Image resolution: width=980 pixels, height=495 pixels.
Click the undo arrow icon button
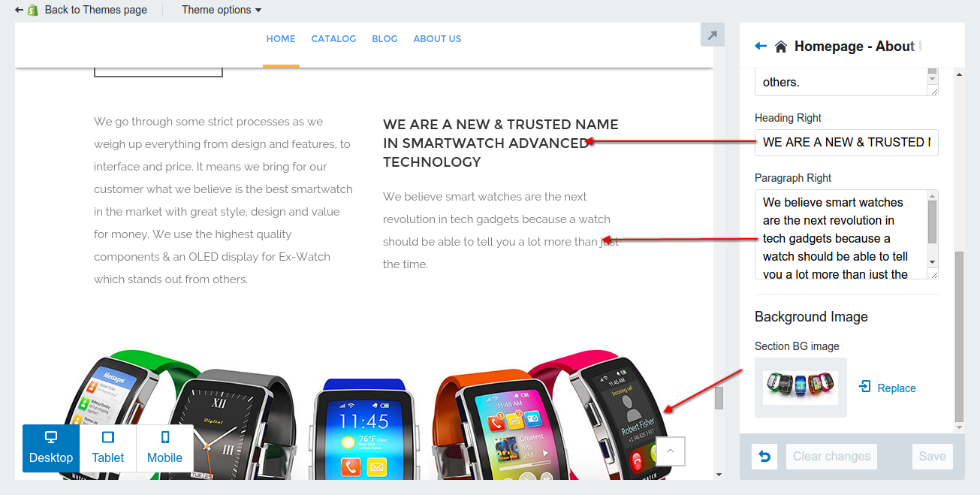coord(764,456)
